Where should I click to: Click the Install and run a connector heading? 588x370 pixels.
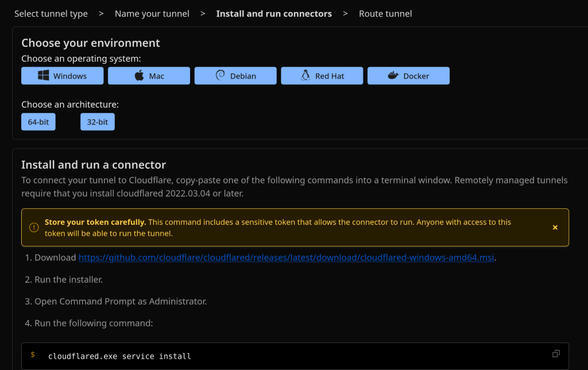(x=94, y=165)
